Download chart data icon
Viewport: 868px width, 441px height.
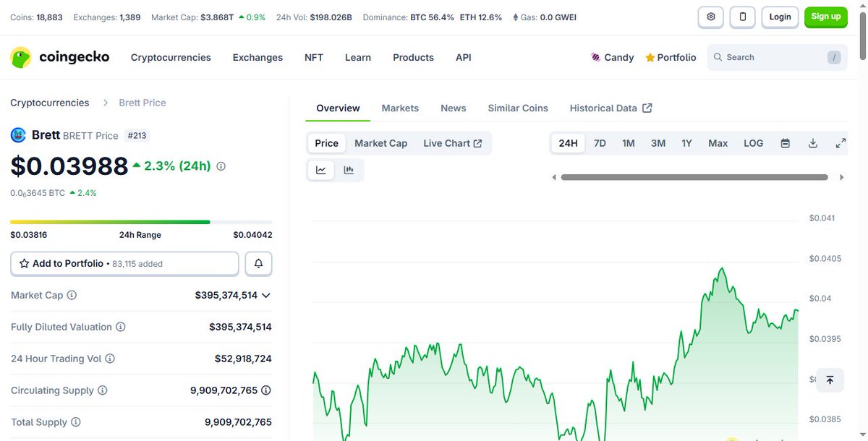(x=813, y=143)
